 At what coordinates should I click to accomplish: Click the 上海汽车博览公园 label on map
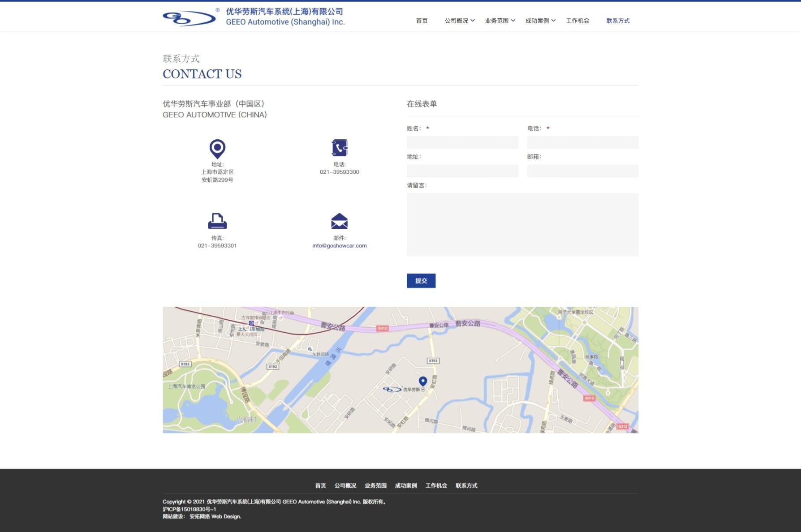point(186,386)
